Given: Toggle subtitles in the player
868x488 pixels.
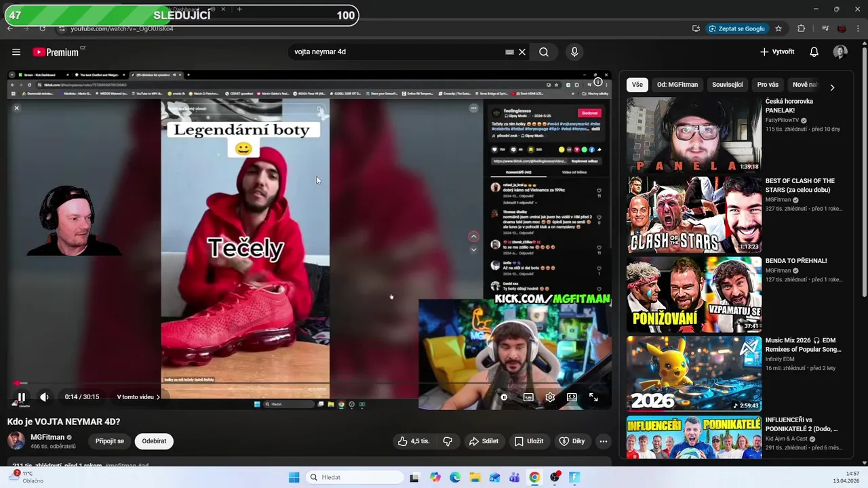Looking at the screenshot, I should coord(528,397).
